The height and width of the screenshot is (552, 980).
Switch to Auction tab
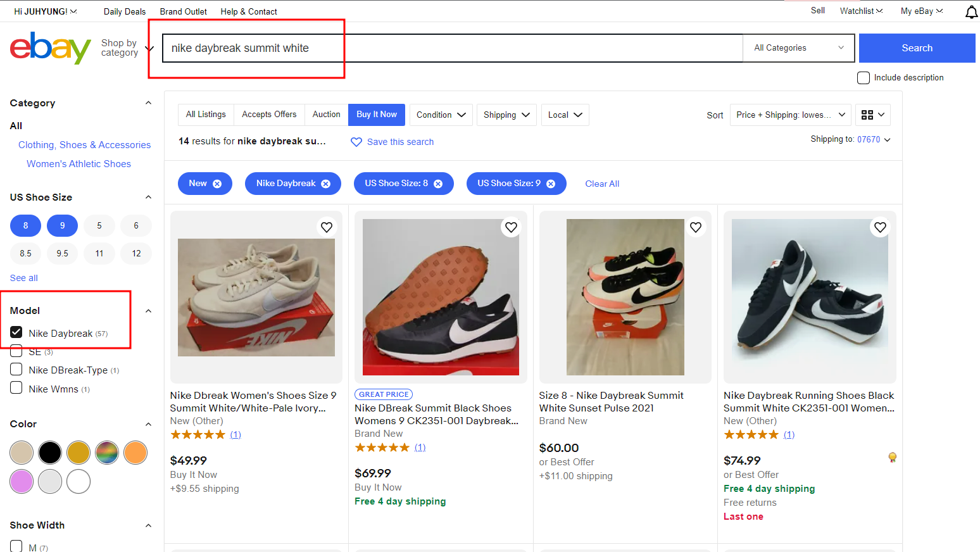coord(326,115)
